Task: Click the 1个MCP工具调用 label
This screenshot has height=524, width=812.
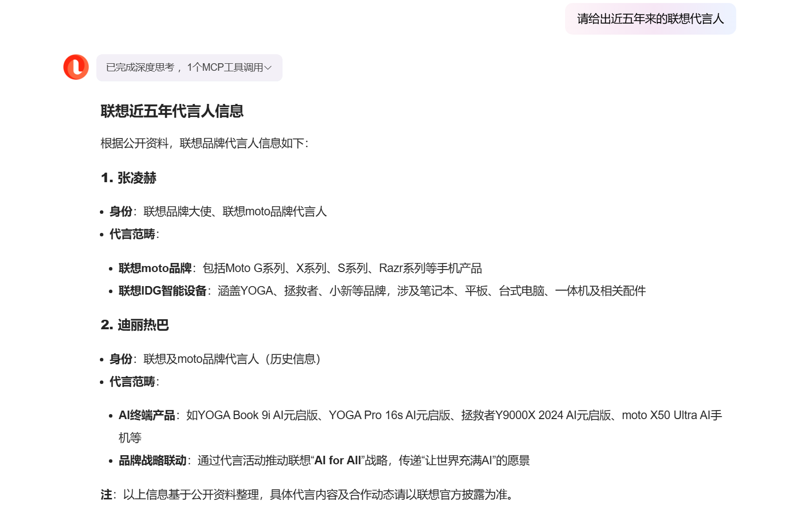Action: click(x=225, y=68)
